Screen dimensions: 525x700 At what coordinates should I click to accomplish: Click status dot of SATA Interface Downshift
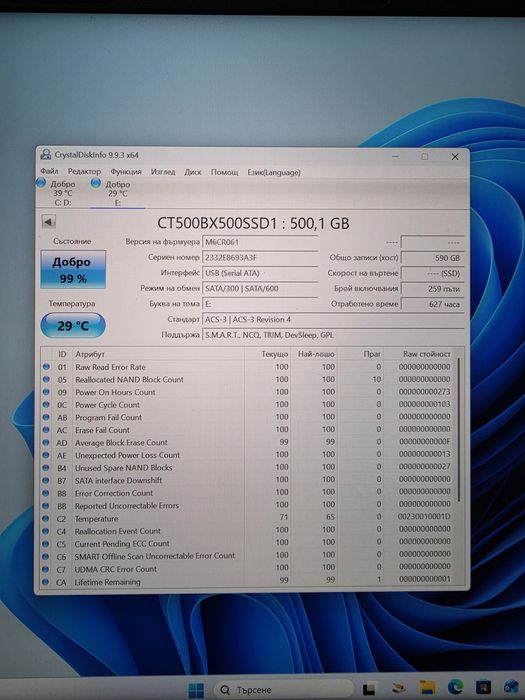pyautogui.click(x=46, y=480)
